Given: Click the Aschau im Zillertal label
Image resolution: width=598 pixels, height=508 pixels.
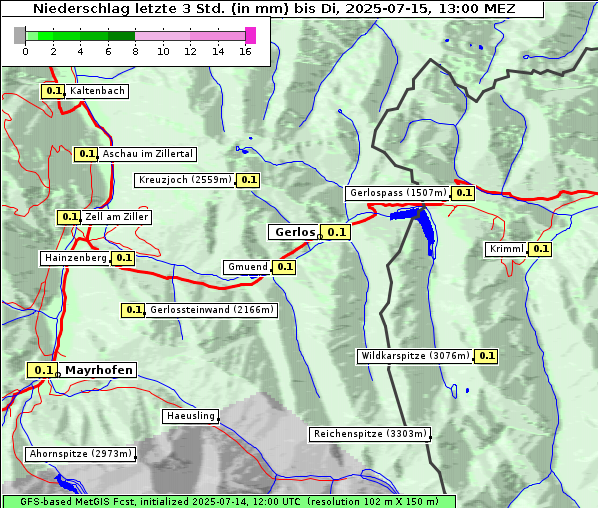Looking at the screenshot, I should [x=148, y=154].
